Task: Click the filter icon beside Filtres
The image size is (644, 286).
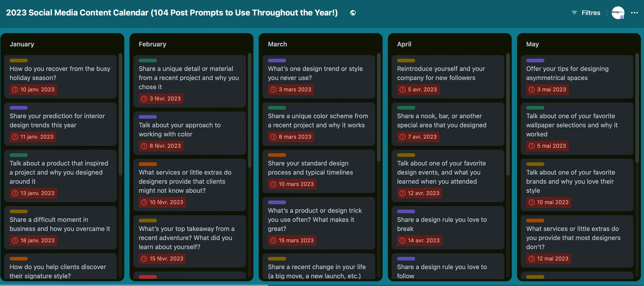Action: click(574, 13)
